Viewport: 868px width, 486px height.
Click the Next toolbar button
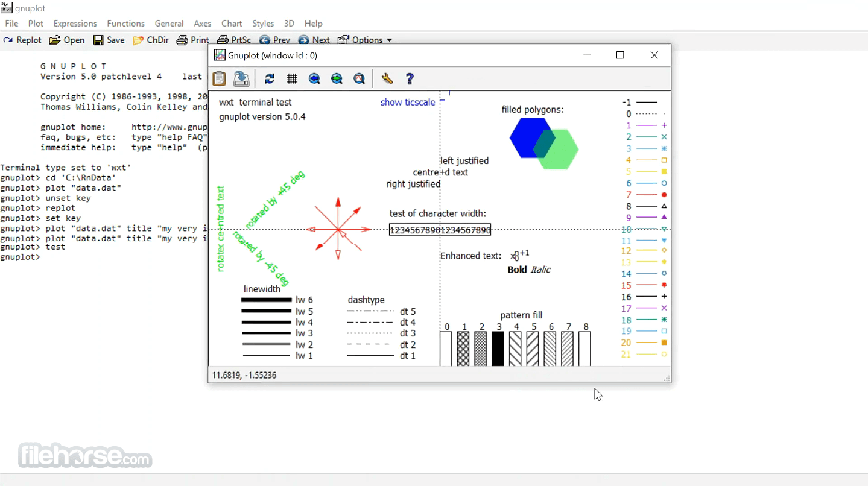coord(314,40)
